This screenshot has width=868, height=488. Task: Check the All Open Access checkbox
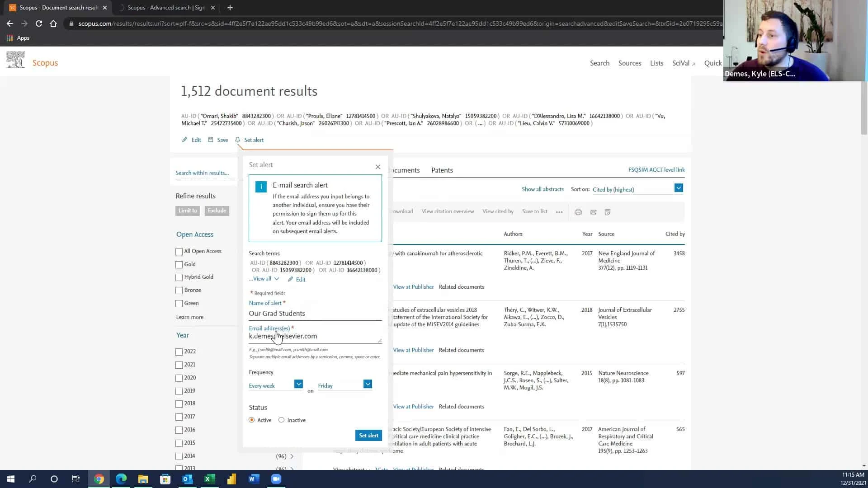tap(179, 252)
